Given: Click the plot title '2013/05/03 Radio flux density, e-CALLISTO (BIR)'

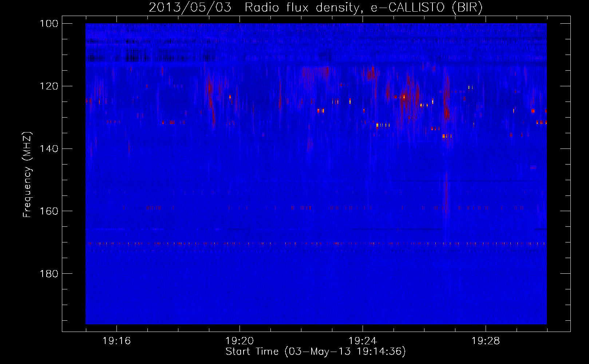Looking at the screenshot, I should (316, 8).
